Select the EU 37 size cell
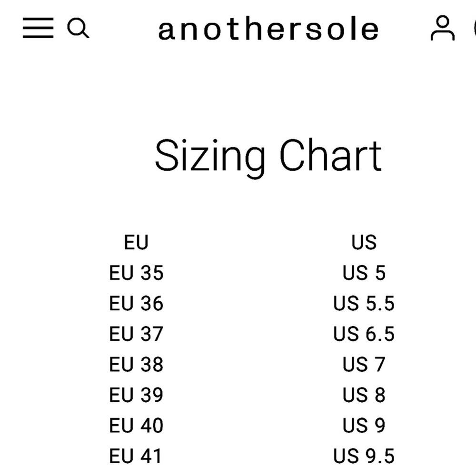The height and width of the screenshot is (476, 476). [x=136, y=334]
